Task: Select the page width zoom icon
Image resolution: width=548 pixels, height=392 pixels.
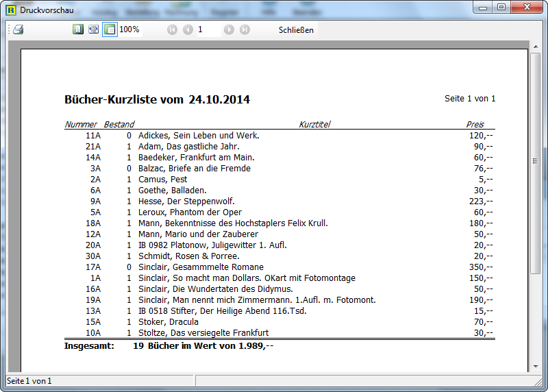Action: (93, 29)
